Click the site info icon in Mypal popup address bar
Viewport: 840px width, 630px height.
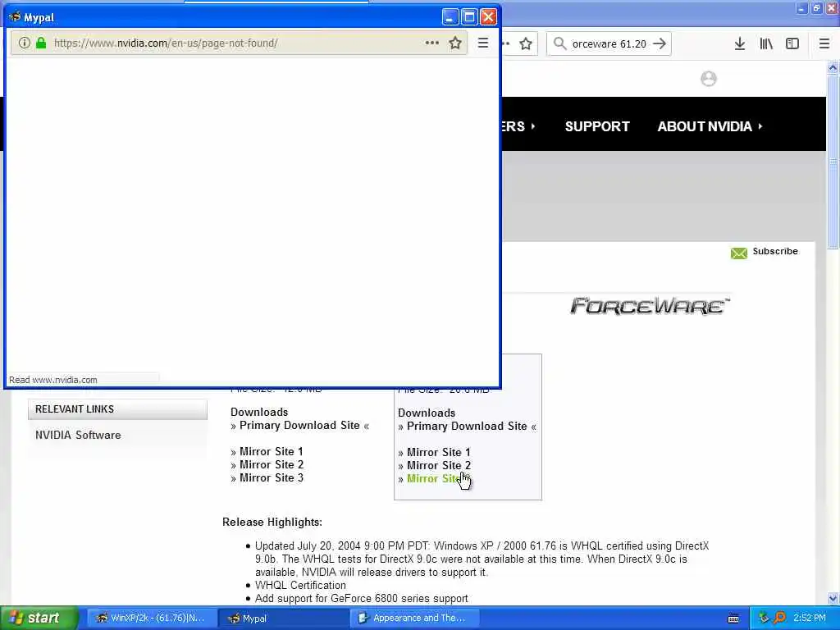(x=24, y=43)
